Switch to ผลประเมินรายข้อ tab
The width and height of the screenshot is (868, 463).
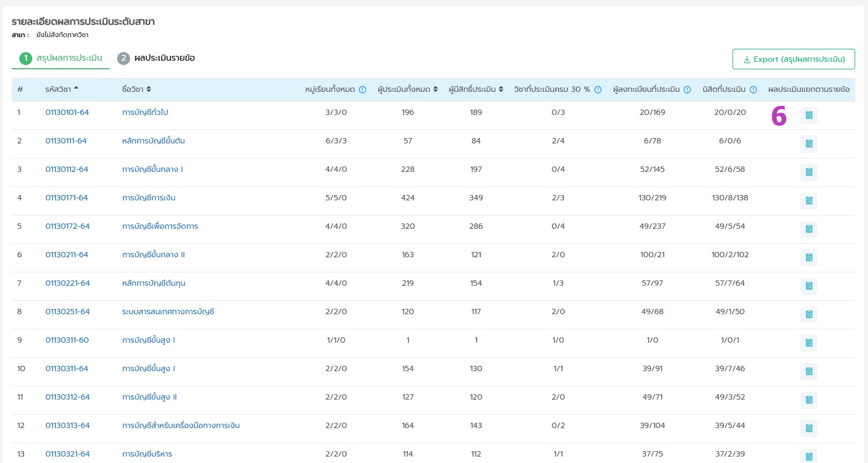tap(157, 58)
